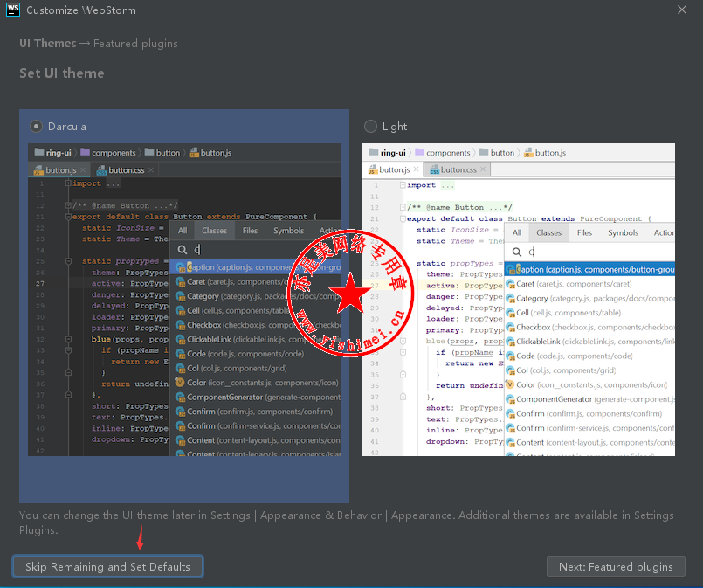Click Caret class icon in Light preview
The image size is (703, 588).
[x=510, y=284]
